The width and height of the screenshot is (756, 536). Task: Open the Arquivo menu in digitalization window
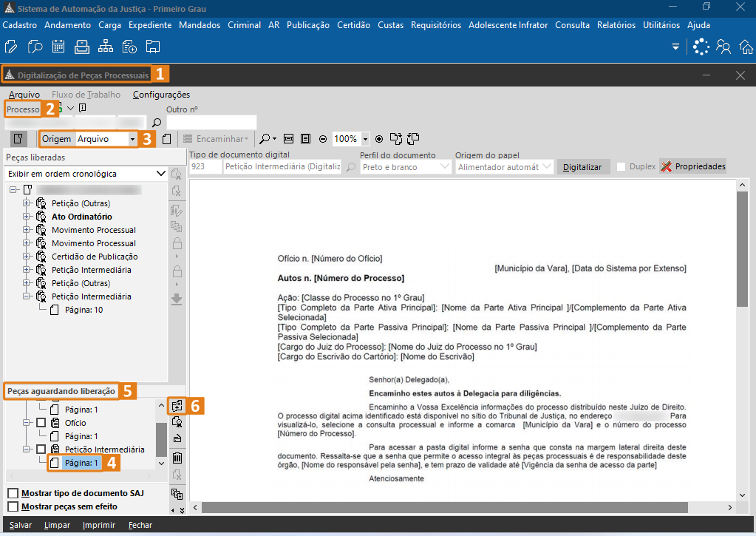coord(24,95)
